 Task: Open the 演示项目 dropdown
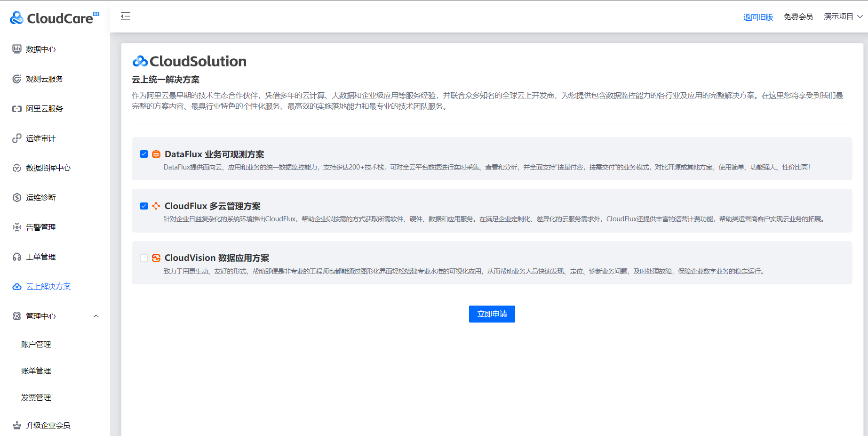[843, 16]
